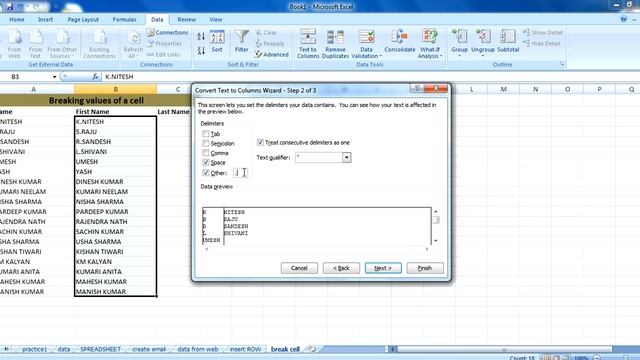This screenshot has width=640, height=360.
Task: Click Existing Connections icon
Action: 99,44
